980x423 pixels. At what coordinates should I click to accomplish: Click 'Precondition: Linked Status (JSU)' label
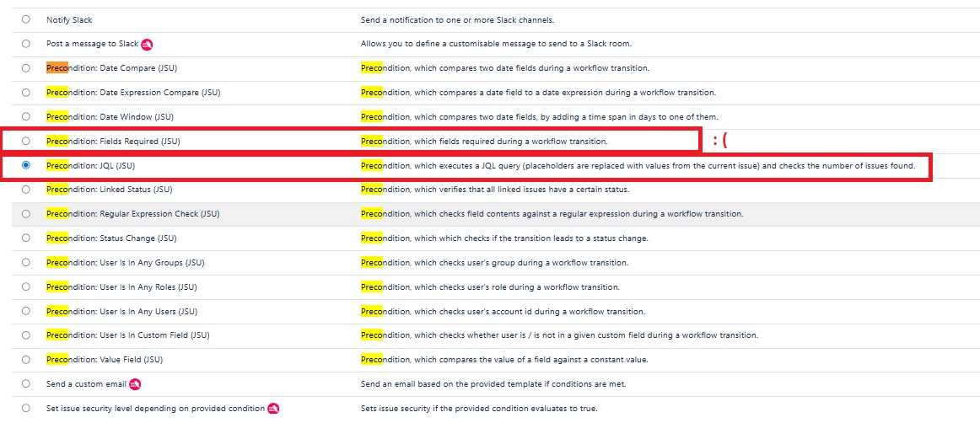point(110,190)
